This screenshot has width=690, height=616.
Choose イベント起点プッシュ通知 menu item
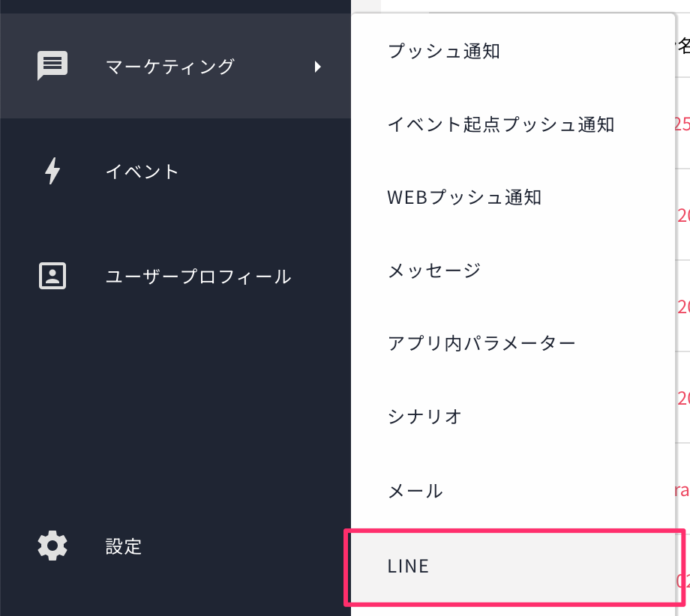point(501,124)
